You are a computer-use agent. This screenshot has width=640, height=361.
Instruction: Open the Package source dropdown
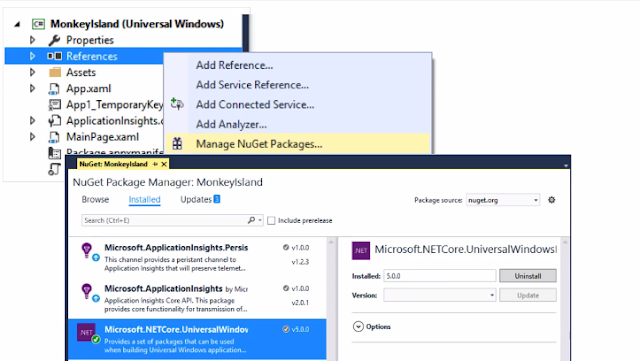click(536, 200)
